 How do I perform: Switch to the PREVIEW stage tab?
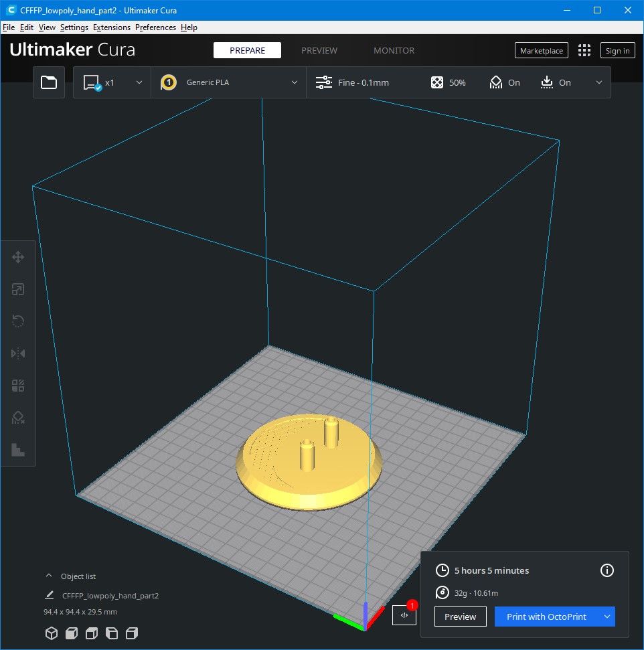[319, 50]
